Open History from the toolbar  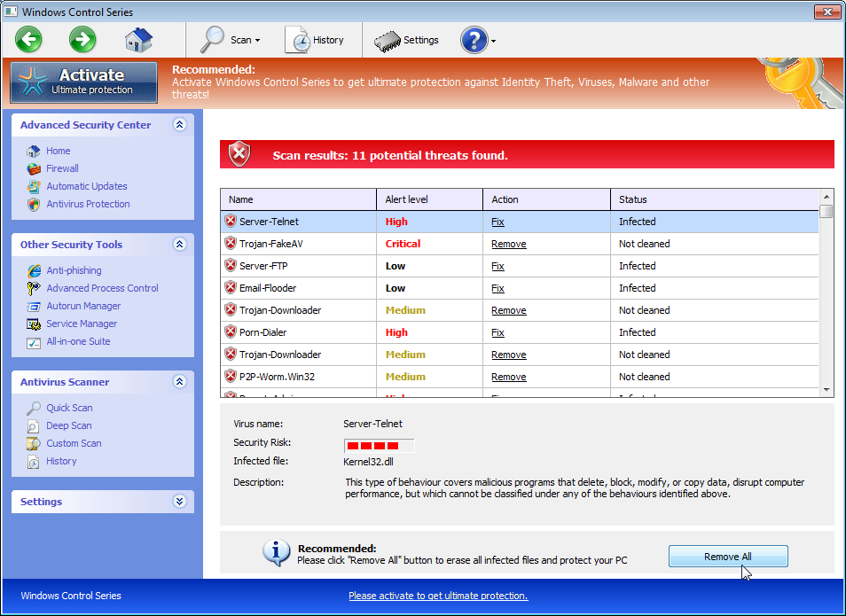315,40
